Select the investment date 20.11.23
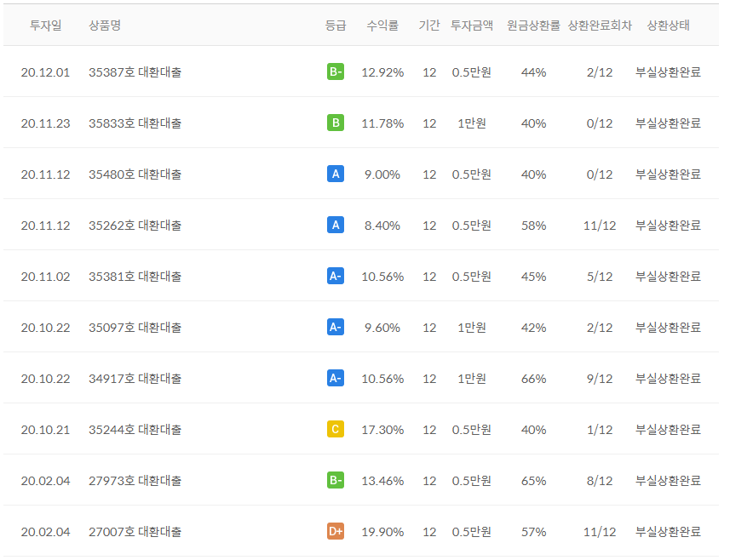 [45, 123]
